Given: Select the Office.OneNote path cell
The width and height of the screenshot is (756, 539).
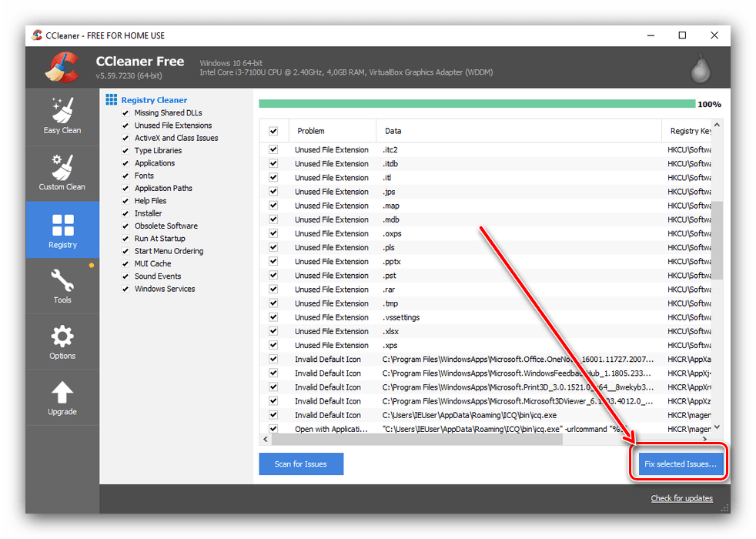Looking at the screenshot, I should coord(518,359).
